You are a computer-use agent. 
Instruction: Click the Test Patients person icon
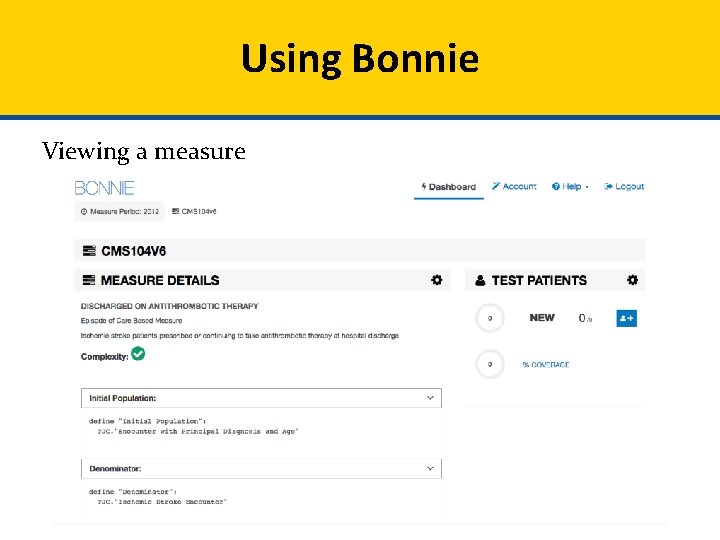pos(480,281)
